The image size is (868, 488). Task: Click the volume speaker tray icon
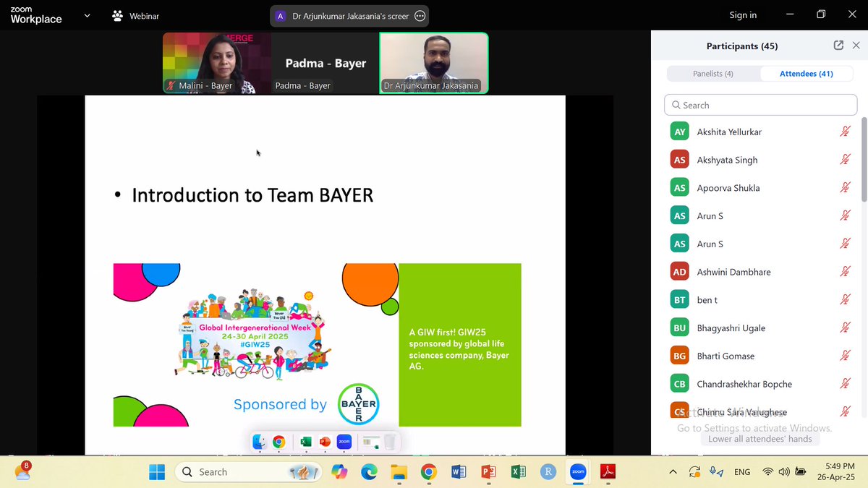pos(785,472)
